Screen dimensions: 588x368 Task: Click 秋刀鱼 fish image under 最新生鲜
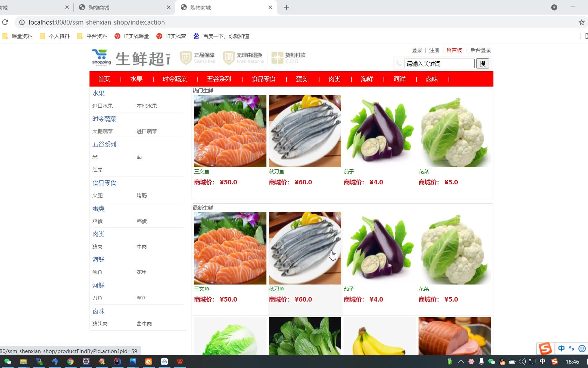click(x=305, y=248)
